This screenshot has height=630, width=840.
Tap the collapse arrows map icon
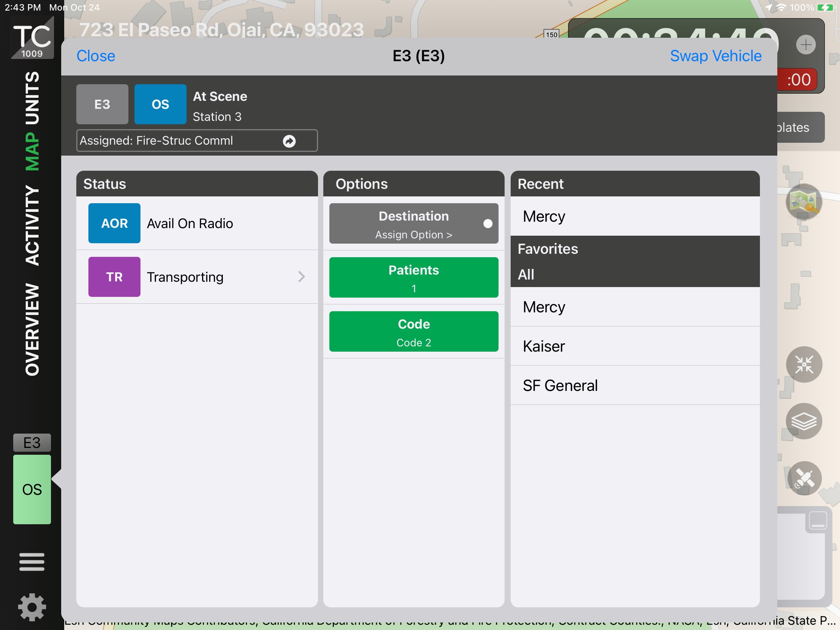803,364
